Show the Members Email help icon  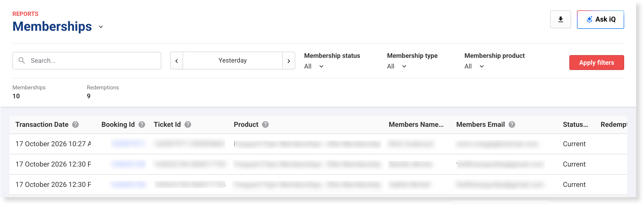click(x=512, y=125)
